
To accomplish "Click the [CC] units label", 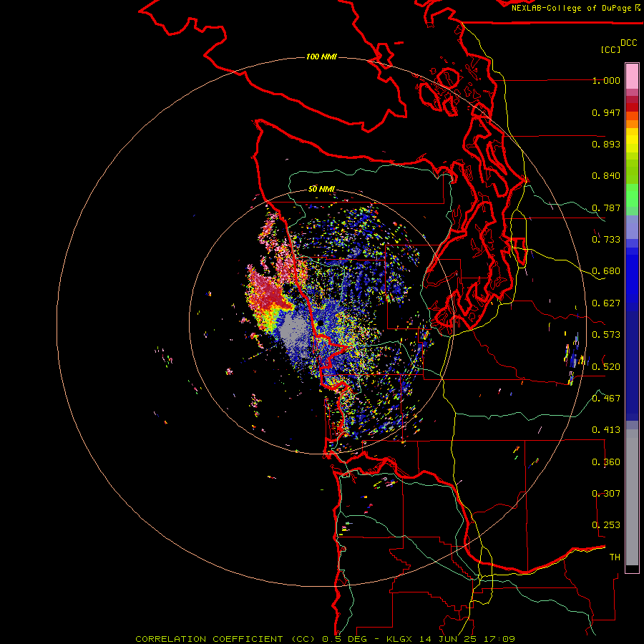I will [610, 49].
